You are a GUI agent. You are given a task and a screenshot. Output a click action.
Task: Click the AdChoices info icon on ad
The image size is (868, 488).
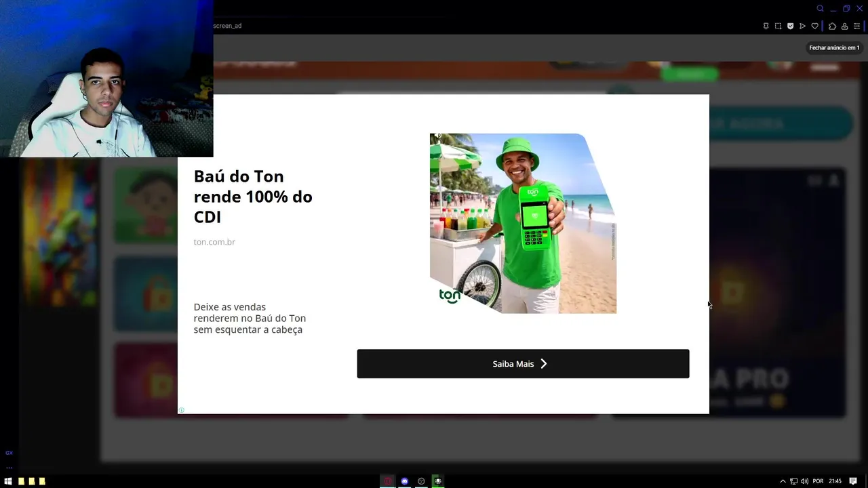click(x=181, y=410)
